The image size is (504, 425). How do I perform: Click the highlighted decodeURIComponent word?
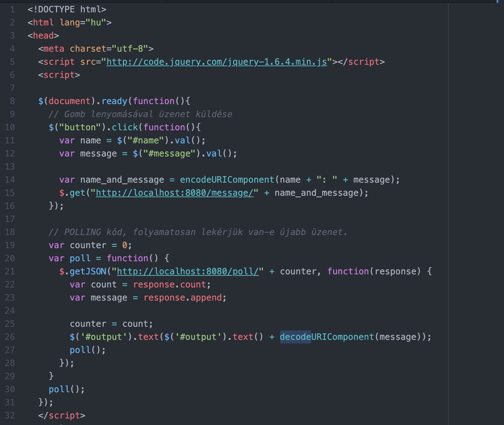point(295,337)
